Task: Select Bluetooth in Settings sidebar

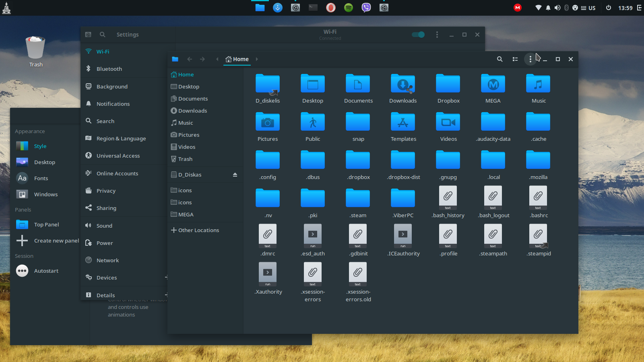Action: (109, 69)
